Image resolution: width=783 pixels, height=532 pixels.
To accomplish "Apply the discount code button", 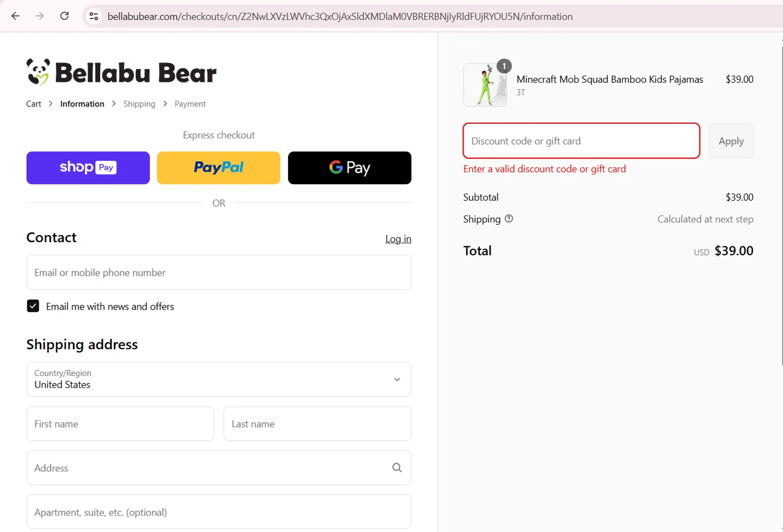I will 731,141.
